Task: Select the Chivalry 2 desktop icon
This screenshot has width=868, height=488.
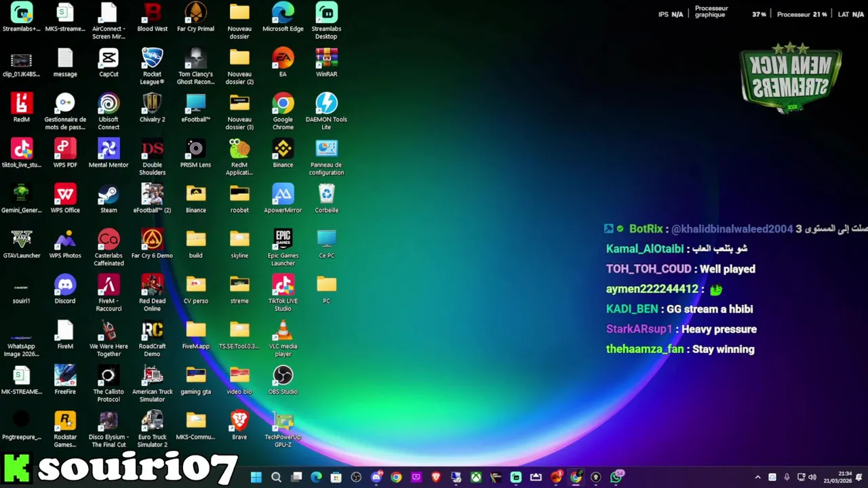Action: click(x=152, y=108)
